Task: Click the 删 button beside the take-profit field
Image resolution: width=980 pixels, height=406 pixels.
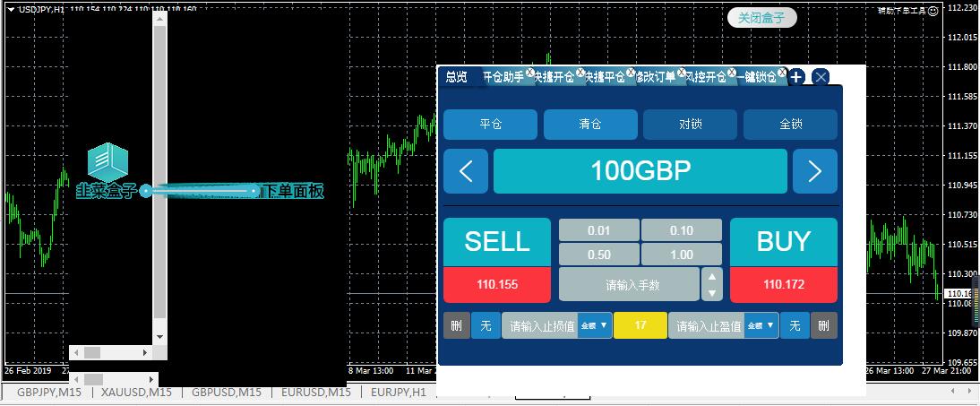Action: 824,325
